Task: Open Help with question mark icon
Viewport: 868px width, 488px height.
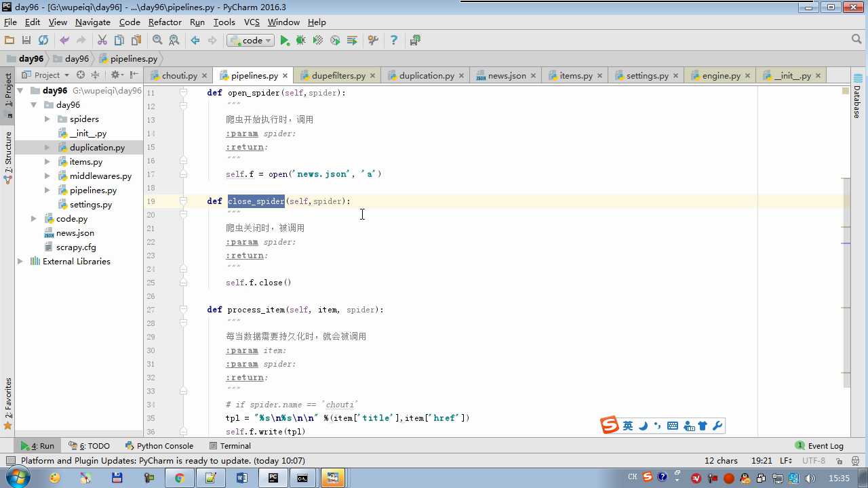Action: tap(394, 41)
